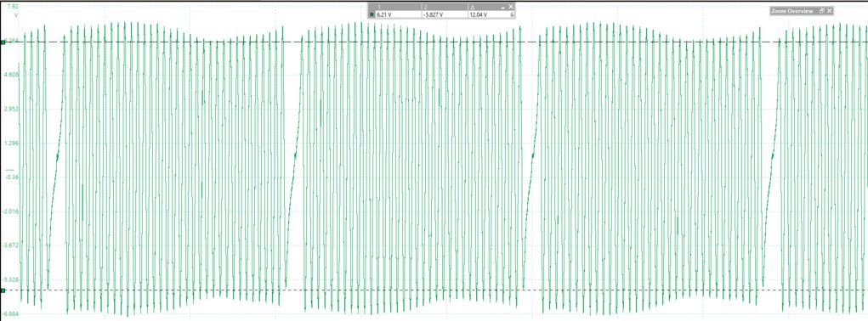
Task: Grab the upper voltage ruler handle
Action: pos(3,42)
